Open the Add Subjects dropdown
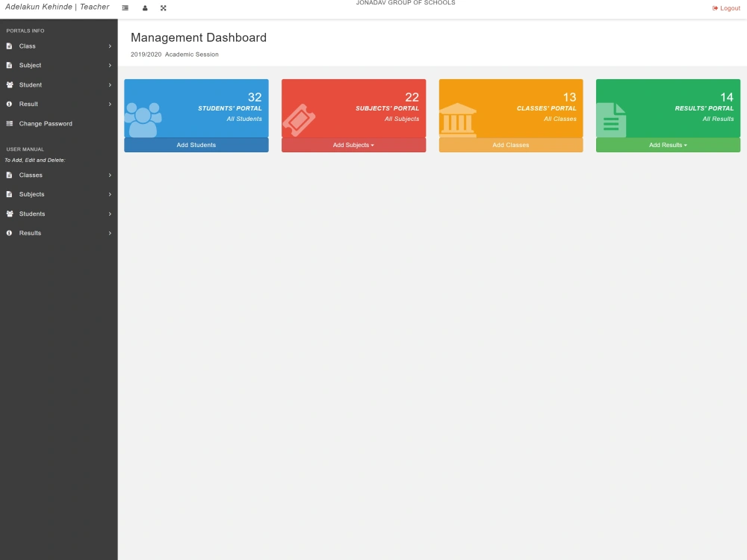This screenshot has width=747, height=560. [x=353, y=145]
